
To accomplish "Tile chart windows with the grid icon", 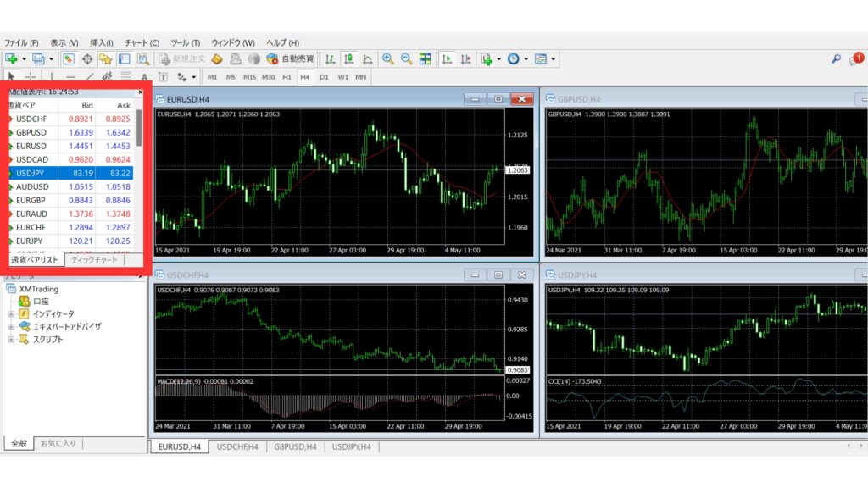I will pyautogui.click(x=426, y=58).
